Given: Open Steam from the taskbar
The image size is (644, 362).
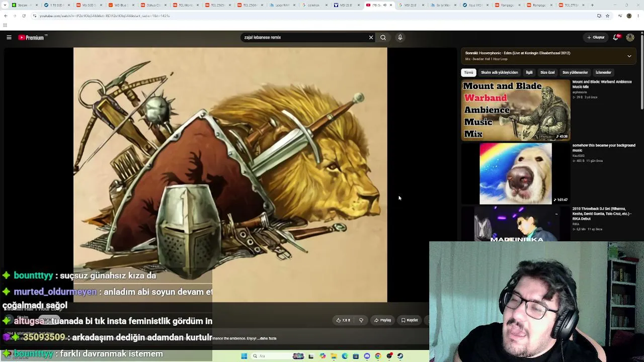Looking at the screenshot, I should pos(400,356).
